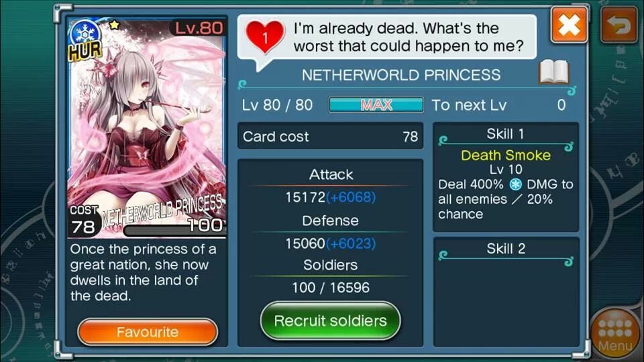
Task: Click the Death Smoke skill name
Action: pyautogui.click(x=506, y=155)
